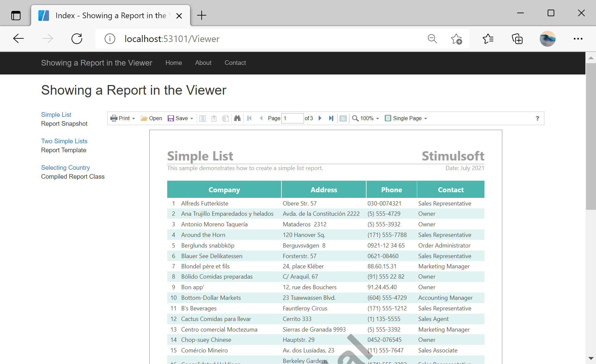Click the resources copy icon
Image resolution: width=596 pixels, height=364 pixels.
tap(225, 118)
